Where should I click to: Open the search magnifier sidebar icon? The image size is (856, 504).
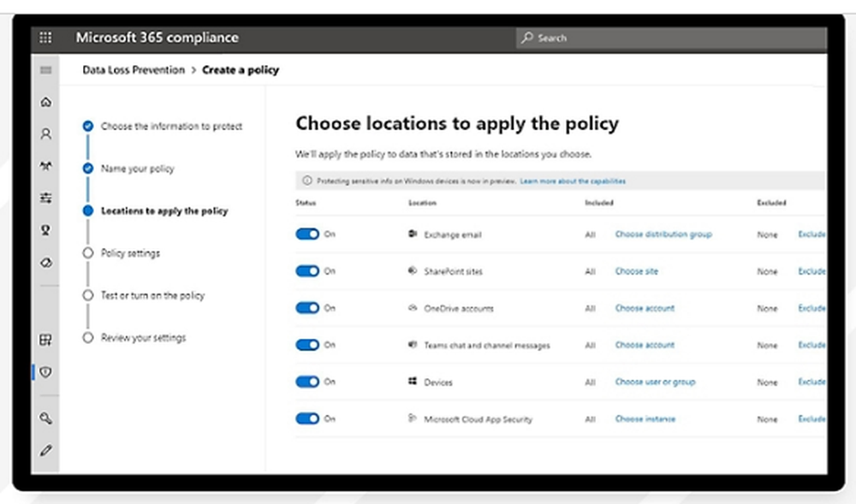tap(46, 418)
